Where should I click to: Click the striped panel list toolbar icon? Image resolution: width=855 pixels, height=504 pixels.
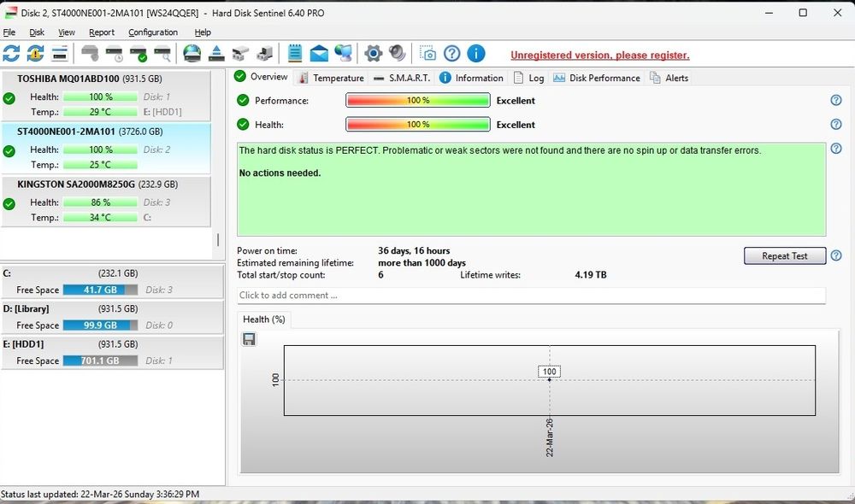pyautogui.click(x=60, y=54)
